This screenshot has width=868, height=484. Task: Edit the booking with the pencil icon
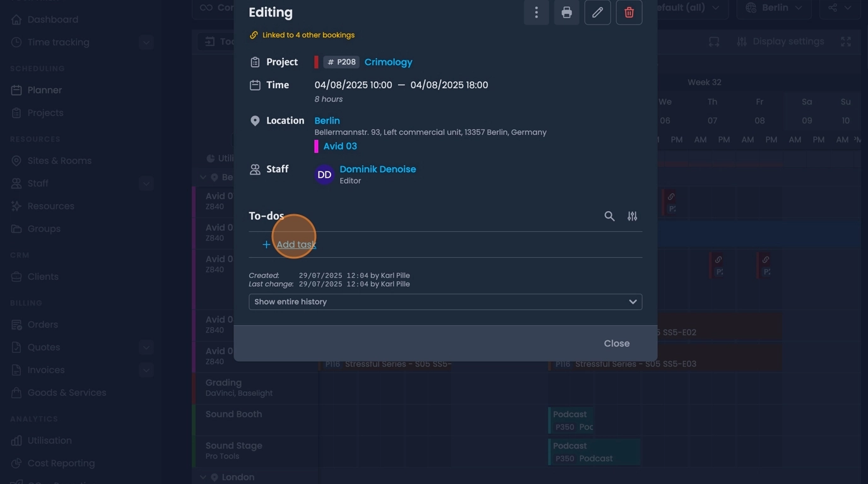597,12
